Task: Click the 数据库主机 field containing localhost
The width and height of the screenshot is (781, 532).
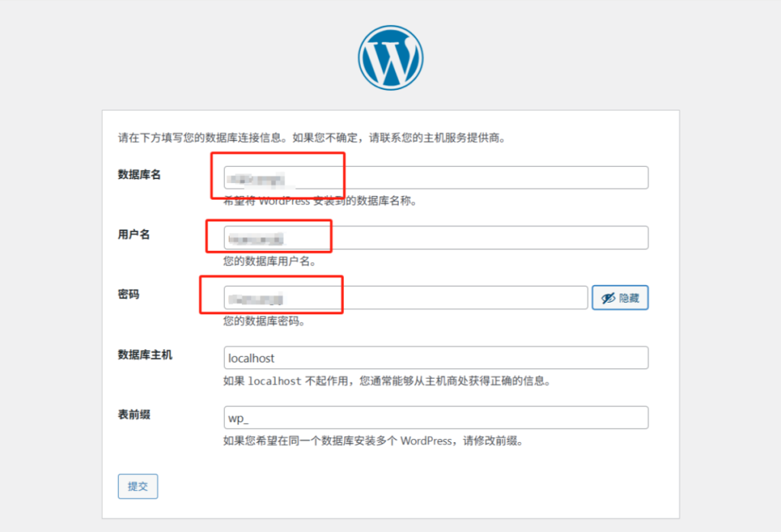Action: point(435,358)
